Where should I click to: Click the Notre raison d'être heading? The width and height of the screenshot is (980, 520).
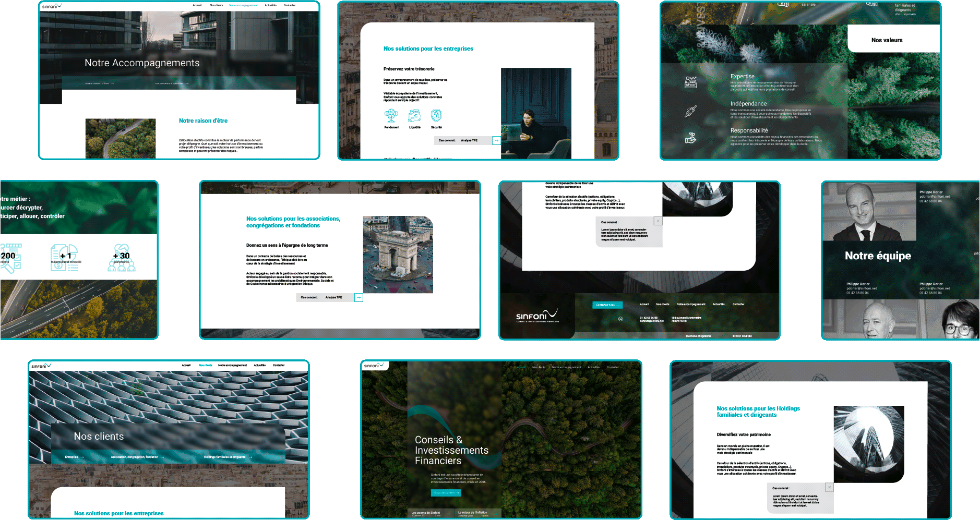coord(203,120)
